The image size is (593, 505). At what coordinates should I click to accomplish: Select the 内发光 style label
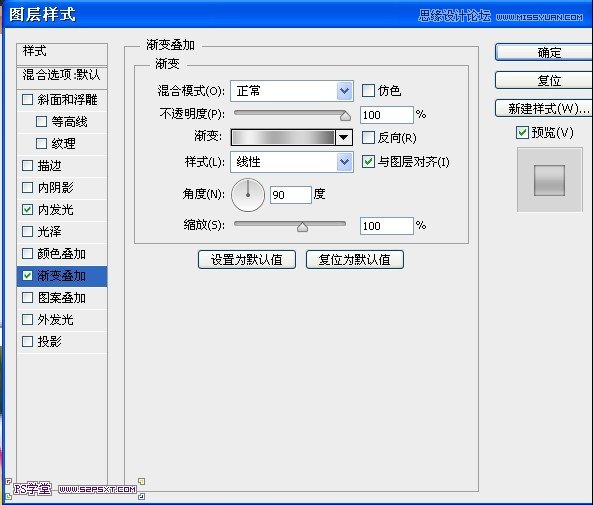[x=55, y=209]
